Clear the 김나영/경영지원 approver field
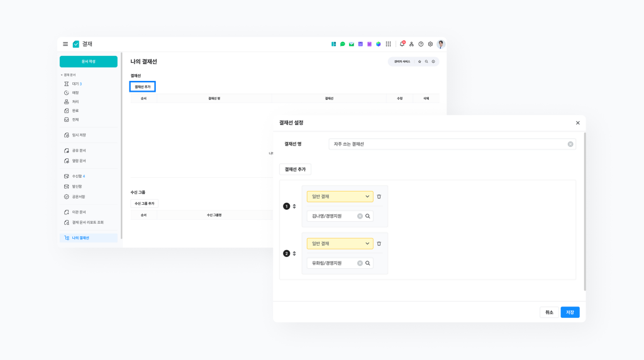Image resolution: width=644 pixels, height=360 pixels. (x=360, y=216)
